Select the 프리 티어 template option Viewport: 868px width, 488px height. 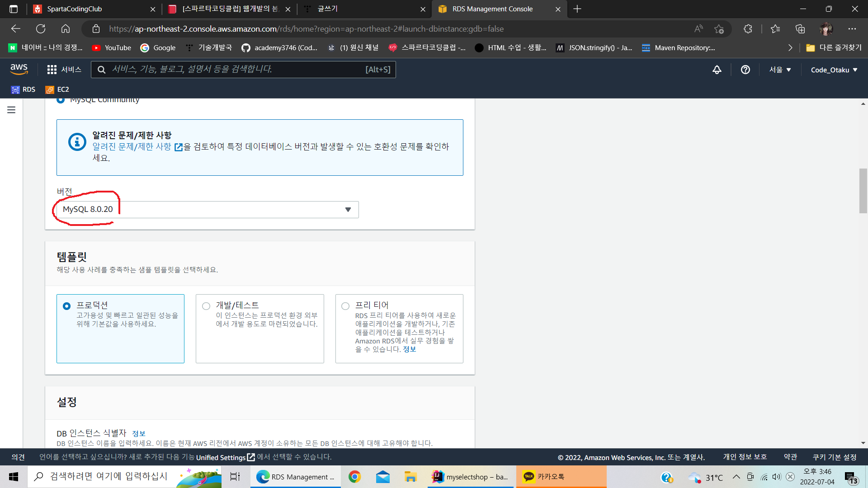[345, 306]
